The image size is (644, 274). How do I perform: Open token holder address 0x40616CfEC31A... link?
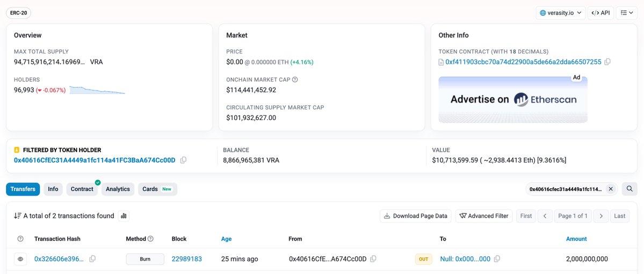click(95, 160)
